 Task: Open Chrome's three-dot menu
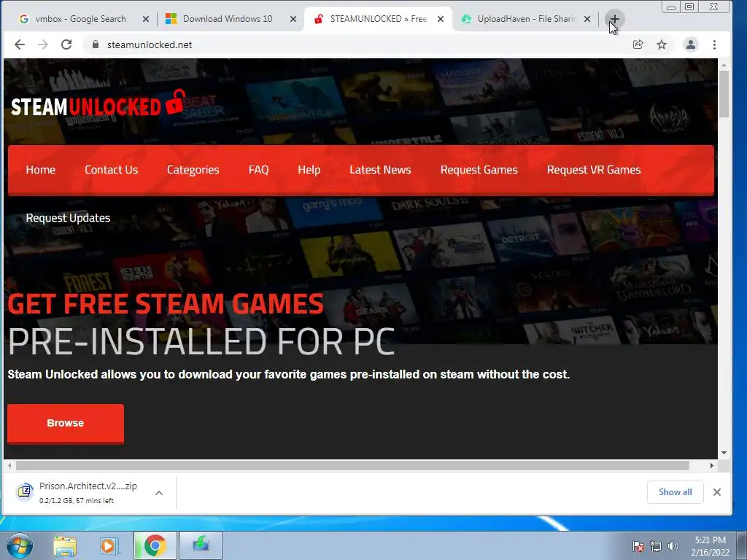[x=714, y=44]
